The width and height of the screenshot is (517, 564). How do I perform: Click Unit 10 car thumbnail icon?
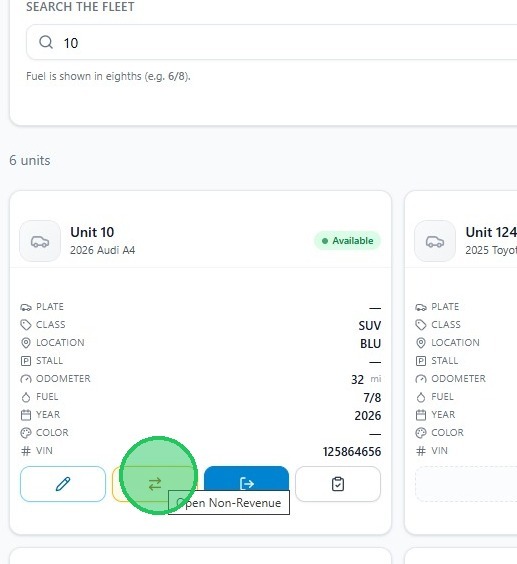(x=40, y=241)
